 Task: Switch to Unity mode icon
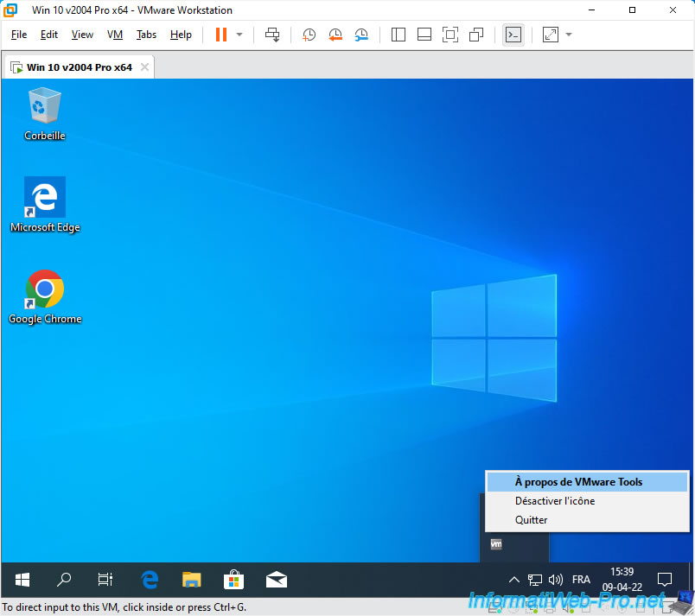click(x=476, y=35)
